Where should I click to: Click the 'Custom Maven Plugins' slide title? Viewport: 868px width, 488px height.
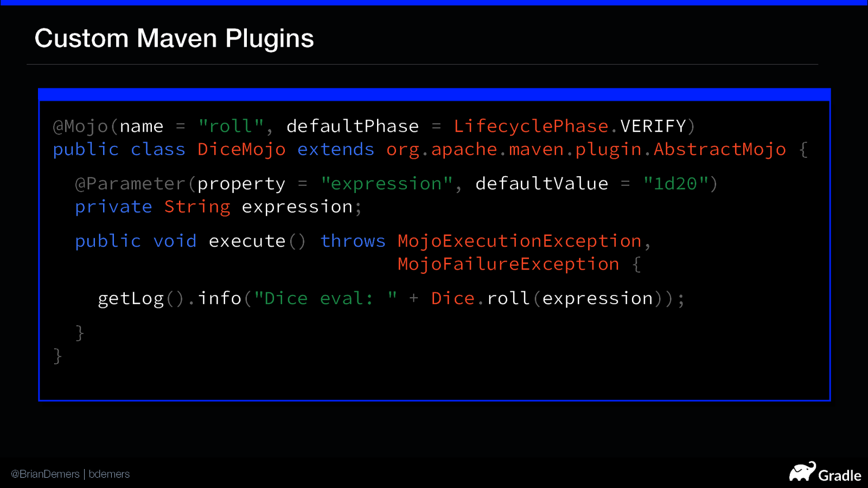(174, 38)
